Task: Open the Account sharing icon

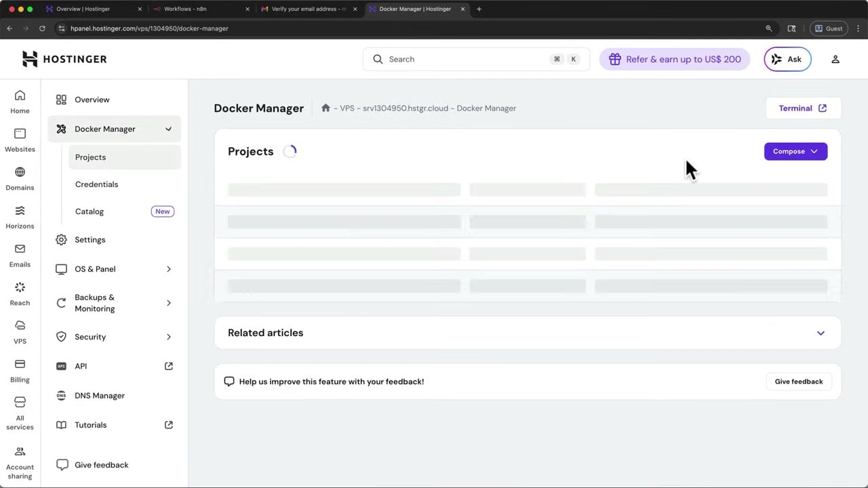Action: (x=20, y=451)
